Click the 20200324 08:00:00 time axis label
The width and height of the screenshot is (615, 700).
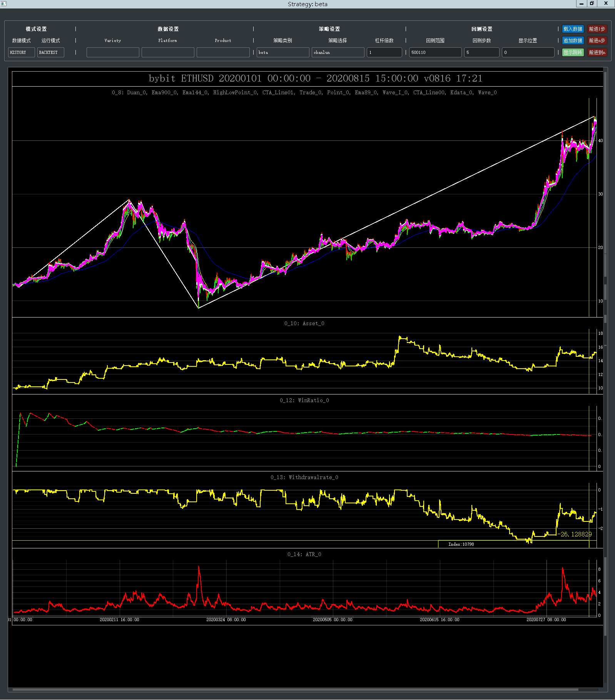(226, 620)
